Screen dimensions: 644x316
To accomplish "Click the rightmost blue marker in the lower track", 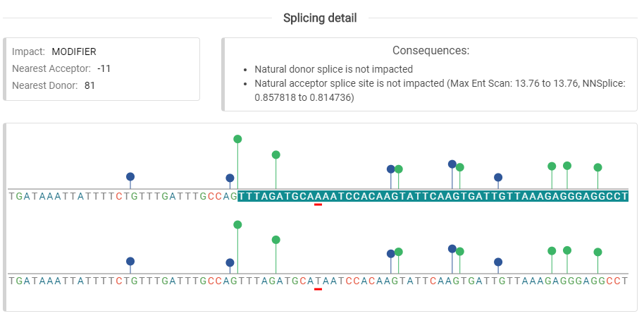I will pyautogui.click(x=498, y=262).
